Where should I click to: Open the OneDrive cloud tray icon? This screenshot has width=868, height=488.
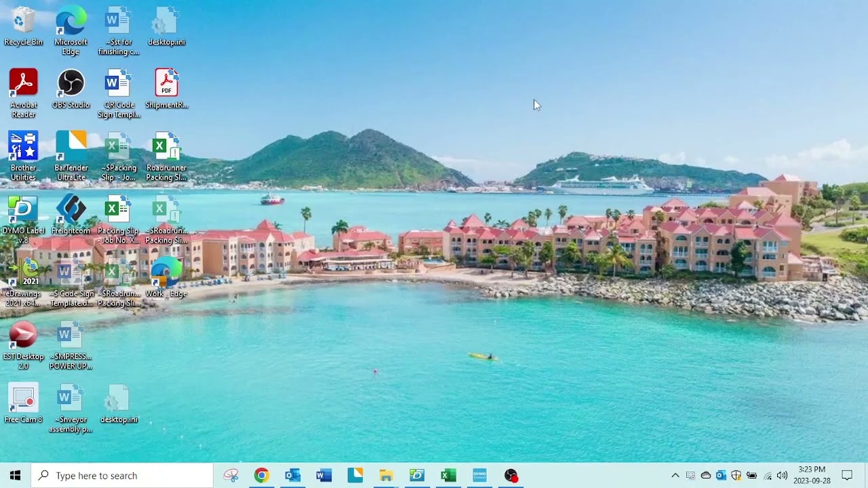(706, 476)
